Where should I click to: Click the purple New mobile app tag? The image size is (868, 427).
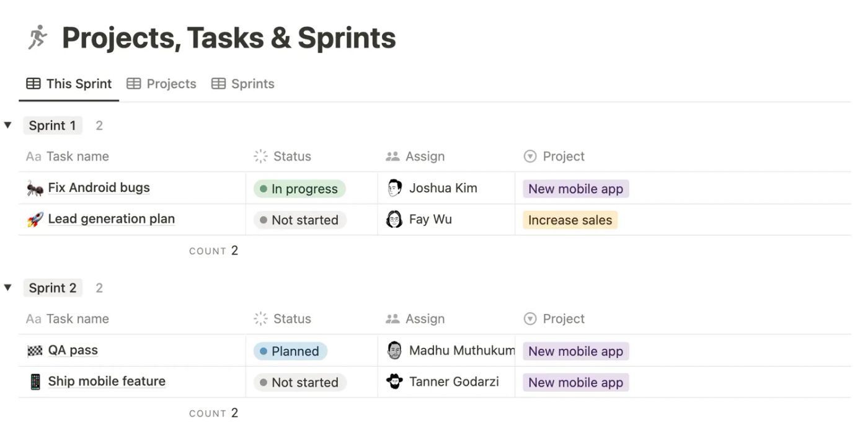575,189
